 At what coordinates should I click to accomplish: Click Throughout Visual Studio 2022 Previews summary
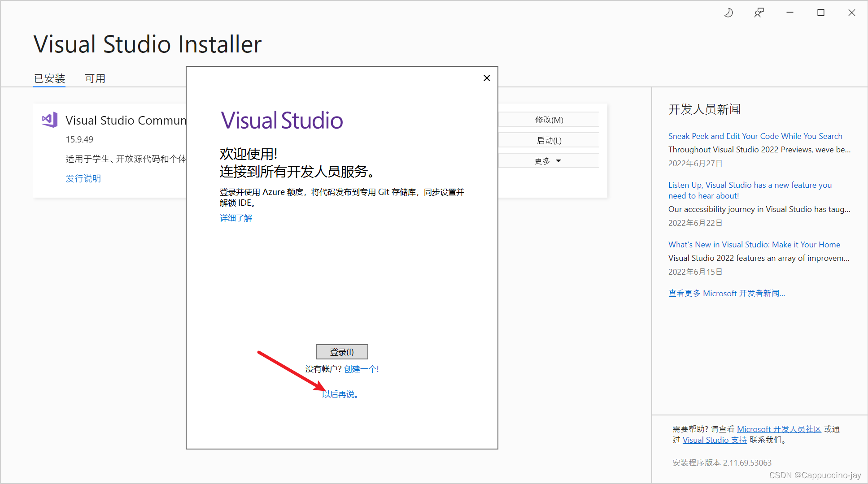759,150
